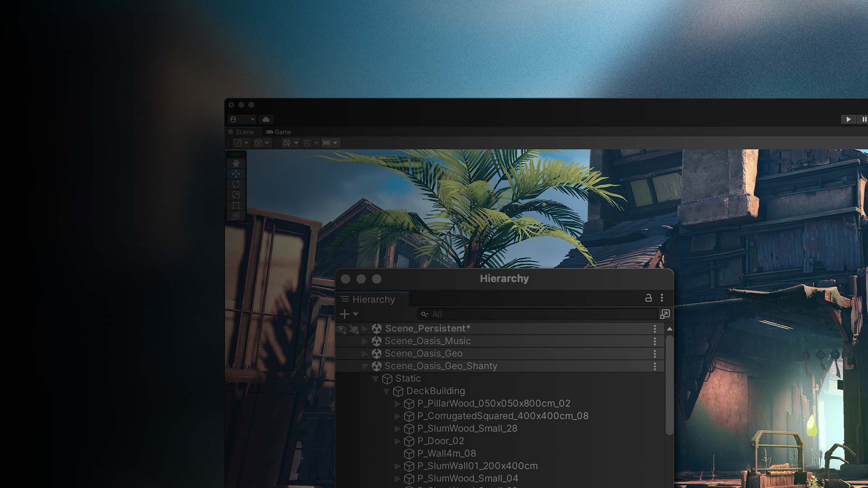Select the Scale tool

click(x=237, y=196)
